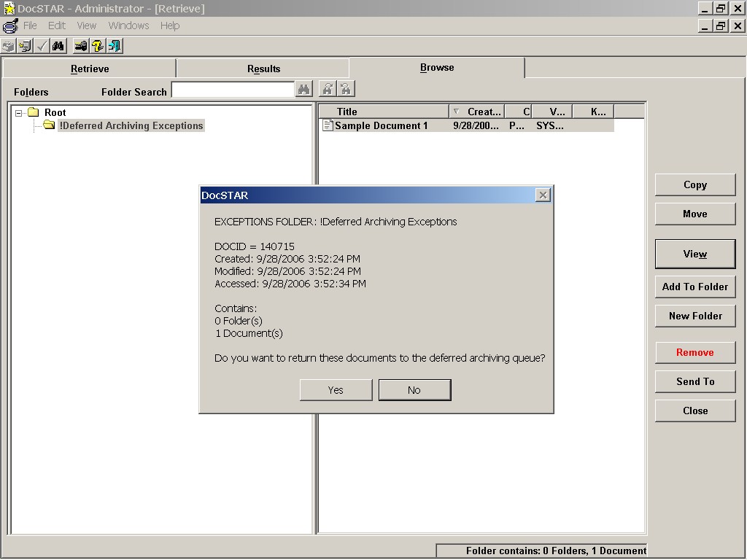
Task: Collapse the Root folder tree node
Action: click(x=18, y=113)
